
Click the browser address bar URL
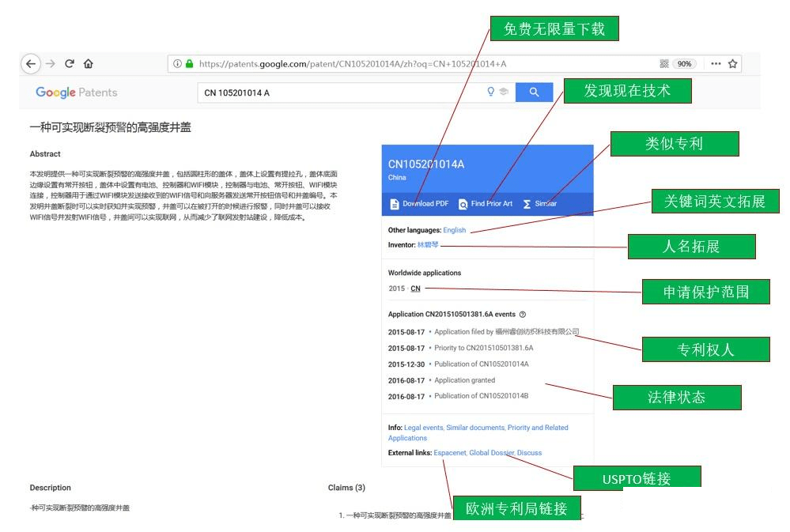[353, 64]
